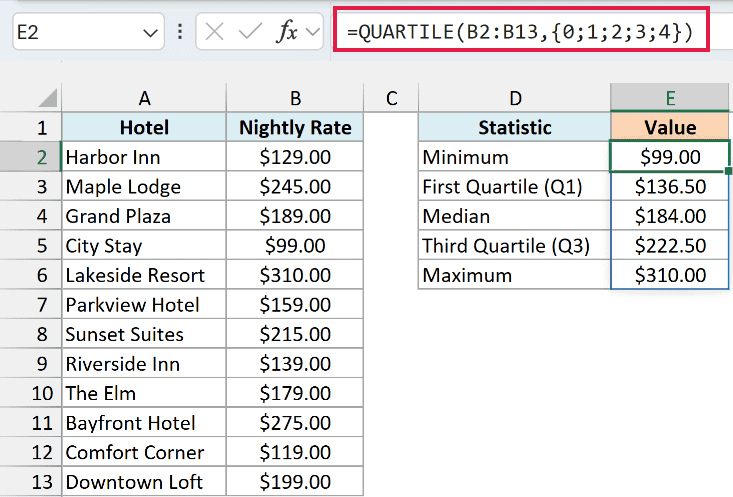This screenshot has height=497, width=733.
Task: Click the $215.00 rate cell
Action: coord(295,334)
